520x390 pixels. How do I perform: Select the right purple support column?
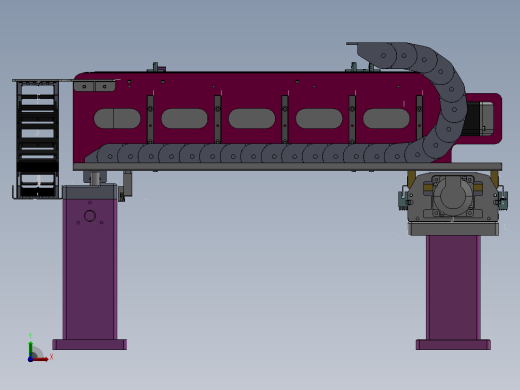point(453,287)
